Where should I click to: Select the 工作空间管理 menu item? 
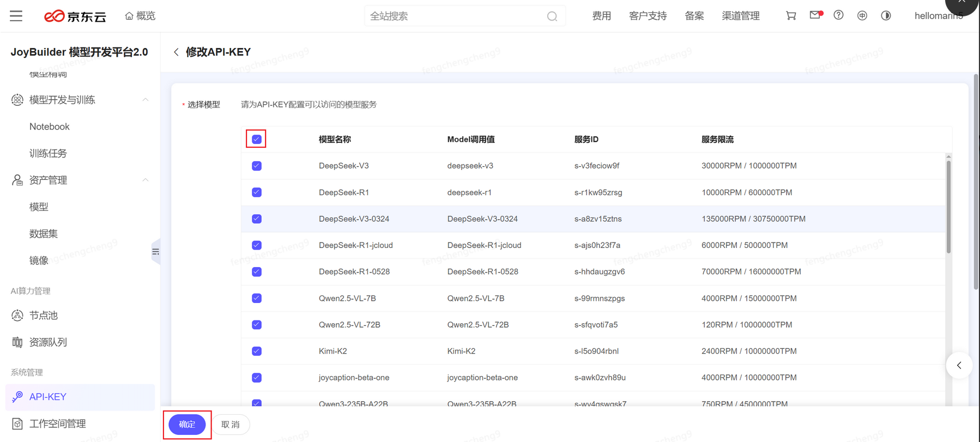click(x=57, y=423)
